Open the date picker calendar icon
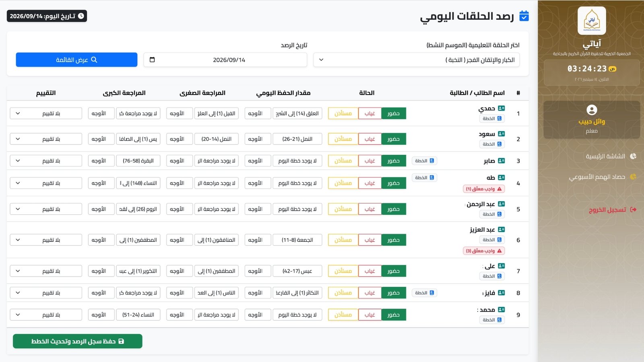Image resolution: width=644 pixels, height=362 pixels. point(152,60)
